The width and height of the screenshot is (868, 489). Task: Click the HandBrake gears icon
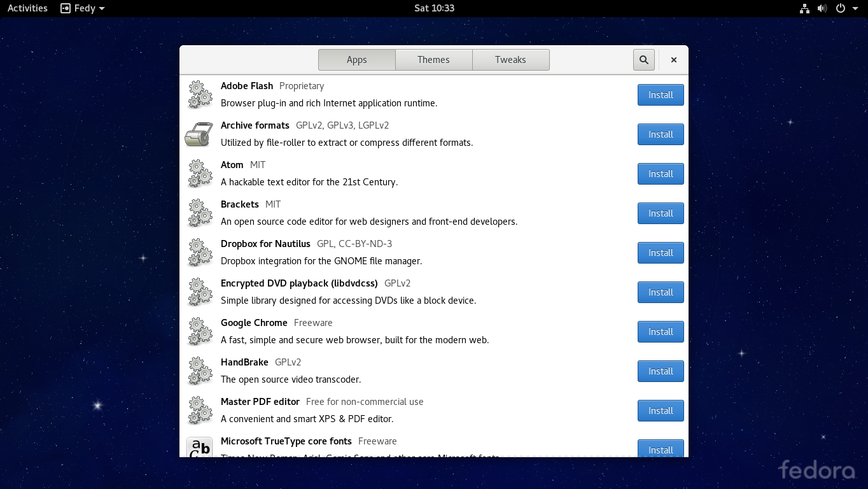(x=200, y=371)
